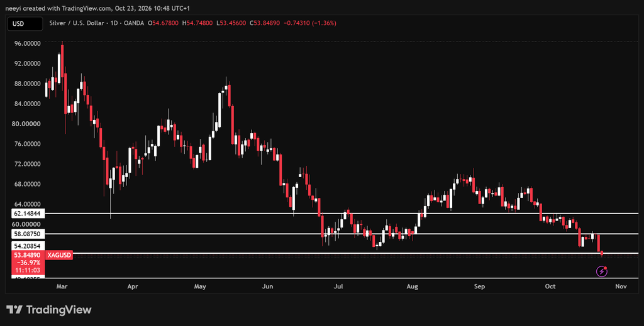Click the Jul label on time axis

pyautogui.click(x=338, y=286)
